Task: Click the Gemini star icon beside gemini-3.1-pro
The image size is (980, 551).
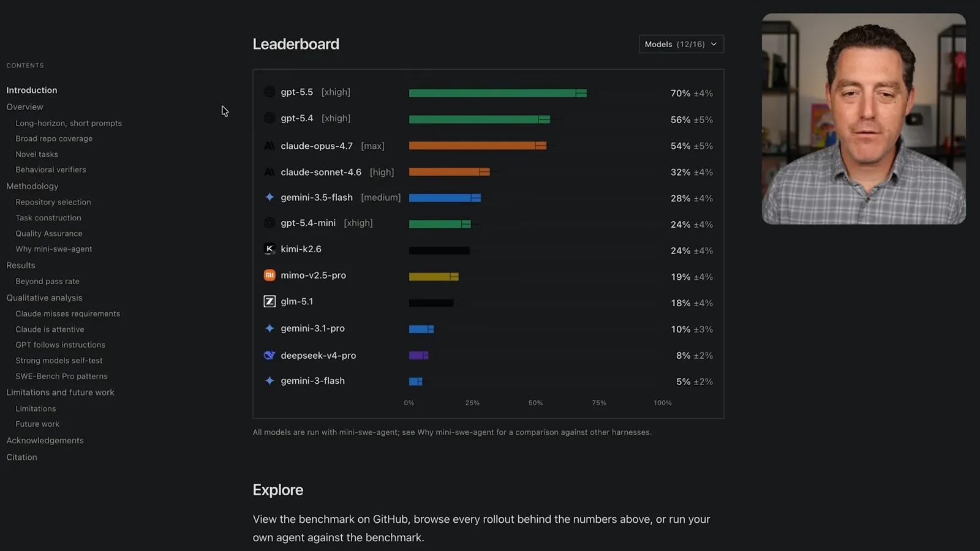Action: point(269,328)
